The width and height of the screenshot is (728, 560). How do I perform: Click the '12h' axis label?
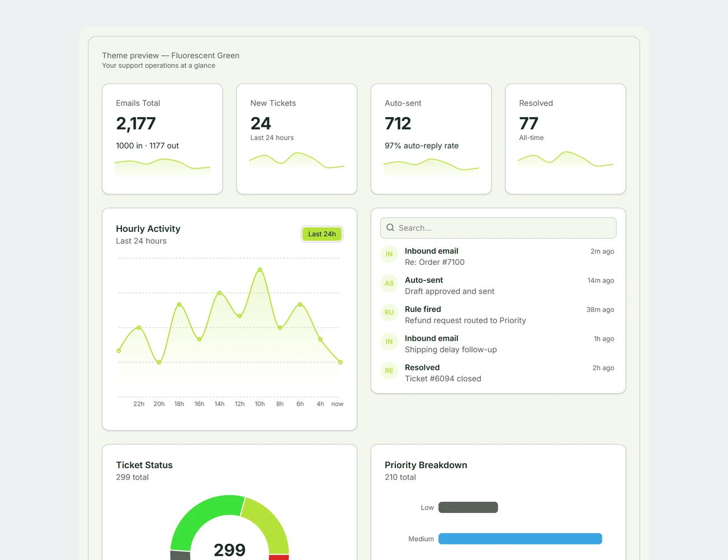point(240,404)
